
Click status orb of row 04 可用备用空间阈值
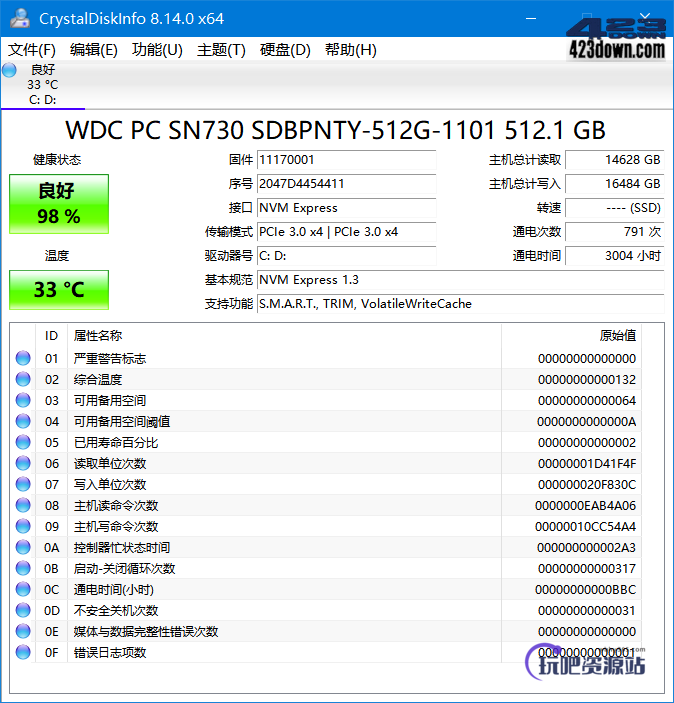tap(23, 421)
